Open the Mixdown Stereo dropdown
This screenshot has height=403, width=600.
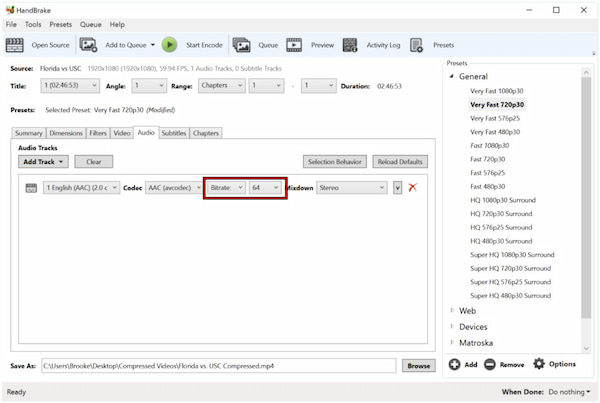352,188
